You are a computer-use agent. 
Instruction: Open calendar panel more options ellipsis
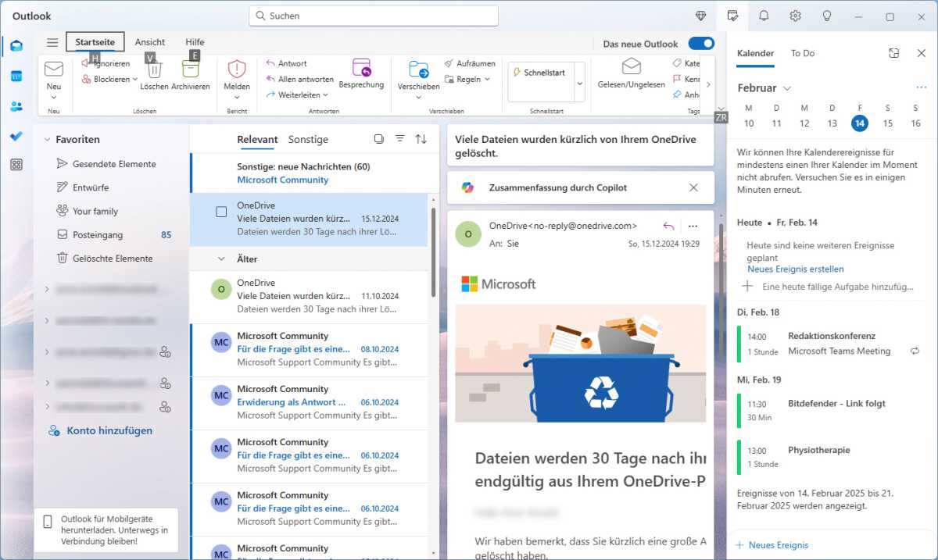click(921, 87)
